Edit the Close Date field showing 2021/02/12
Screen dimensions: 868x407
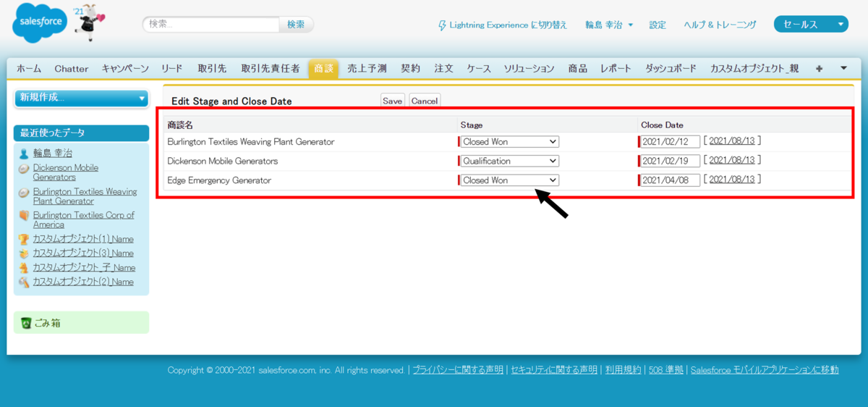tap(671, 141)
